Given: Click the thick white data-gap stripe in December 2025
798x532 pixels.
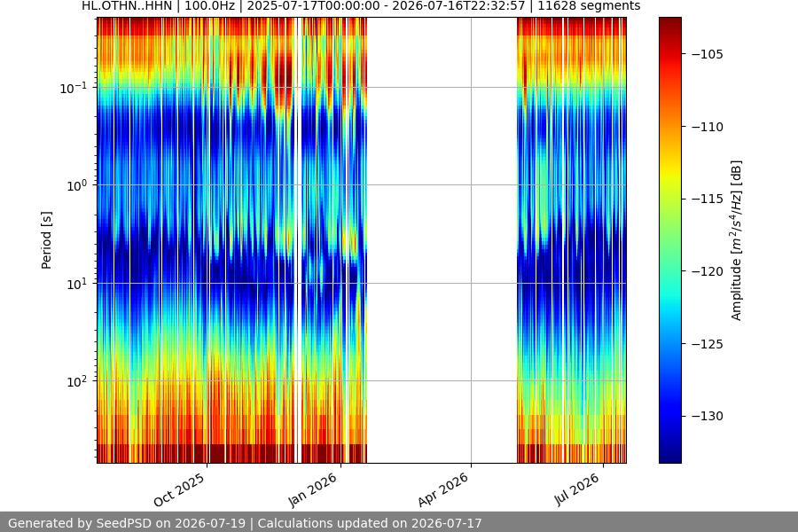Looking at the screenshot, I should point(298,240).
